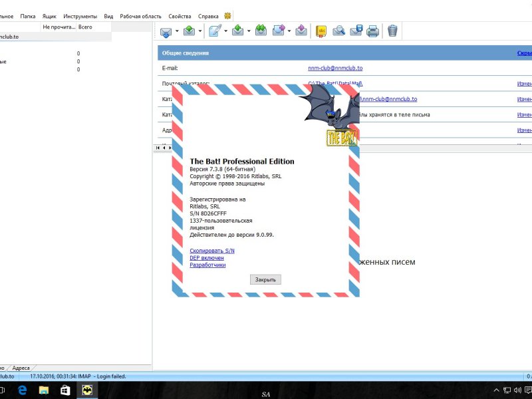Click the Delete trash can icon

[x=392, y=31]
